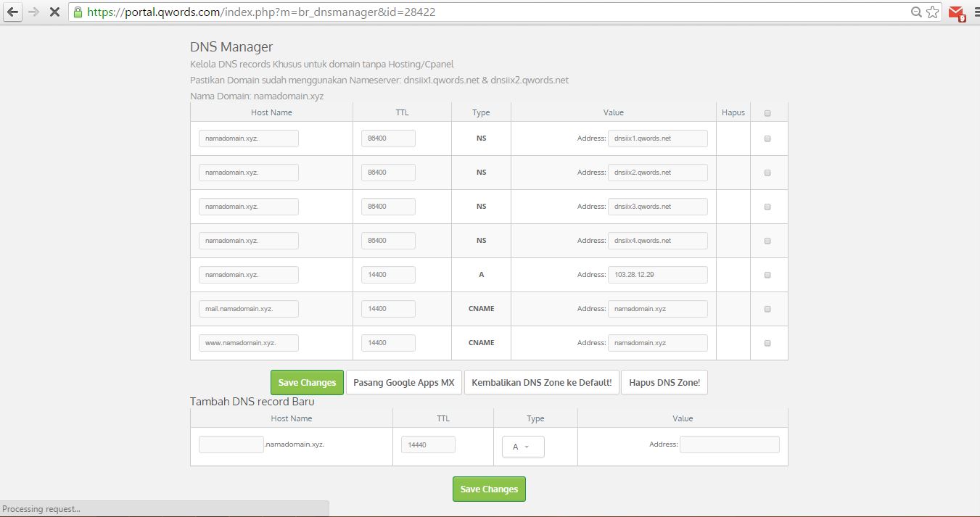The image size is (980, 517).
Task: Click the green padlock security icon
Action: point(78,12)
